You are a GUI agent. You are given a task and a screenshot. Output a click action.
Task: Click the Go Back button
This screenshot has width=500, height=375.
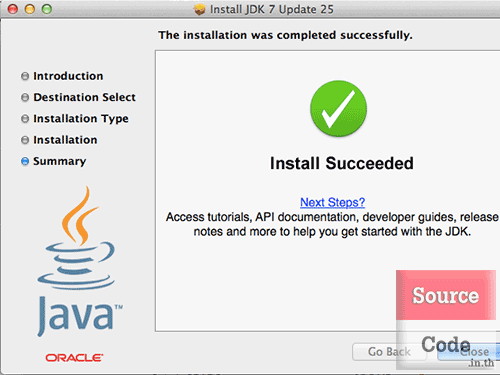tap(389, 352)
